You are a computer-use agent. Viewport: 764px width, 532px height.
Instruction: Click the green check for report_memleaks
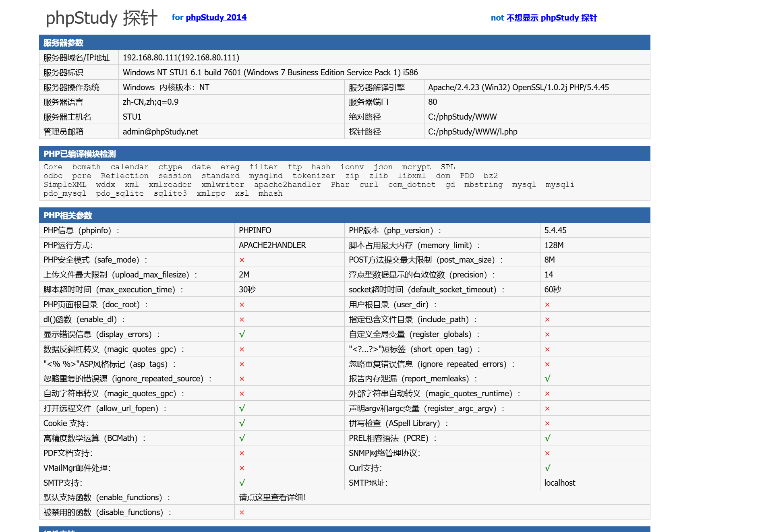[547, 379]
